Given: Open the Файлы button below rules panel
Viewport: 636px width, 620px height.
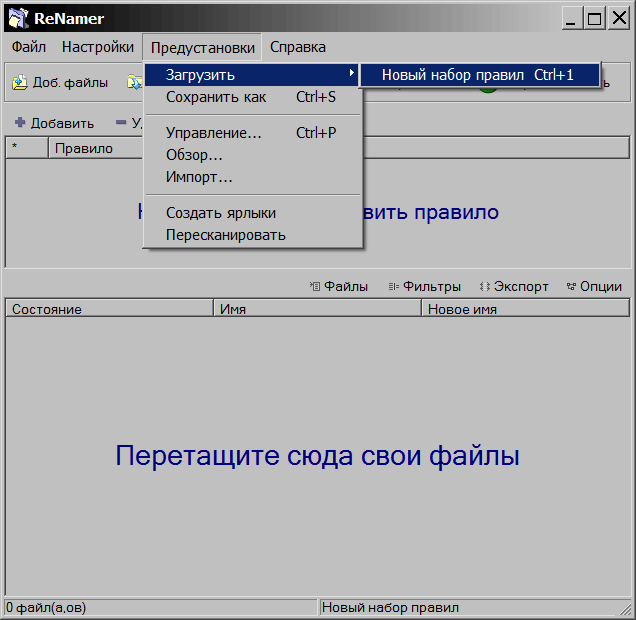Looking at the screenshot, I should pos(339,286).
